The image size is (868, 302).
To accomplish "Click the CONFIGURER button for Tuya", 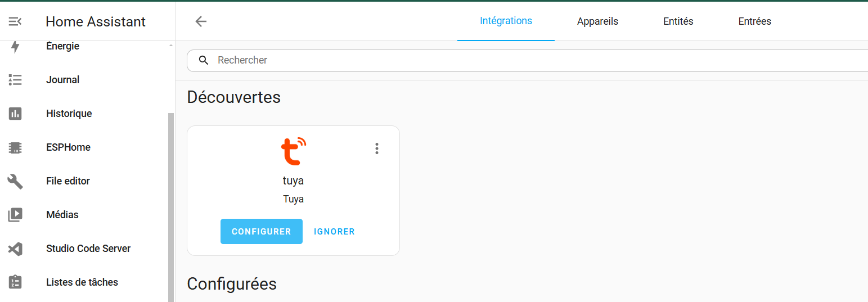I will (262, 232).
